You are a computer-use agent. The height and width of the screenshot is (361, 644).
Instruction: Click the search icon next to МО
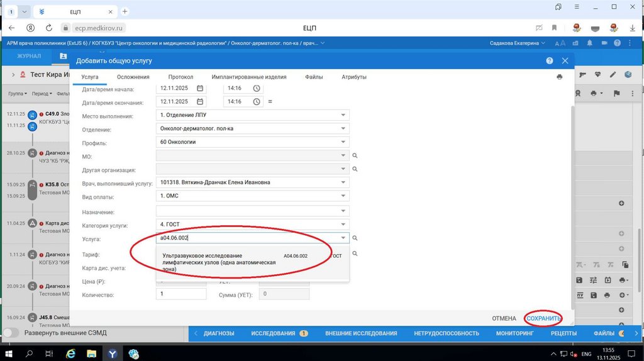click(355, 155)
